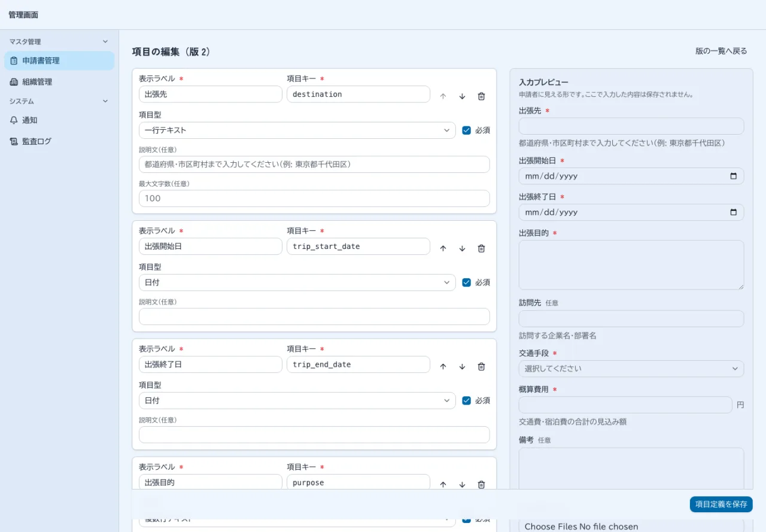Click the 申請書管理 clipboard icon
The height and width of the screenshot is (532, 766).
pyautogui.click(x=14, y=60)
